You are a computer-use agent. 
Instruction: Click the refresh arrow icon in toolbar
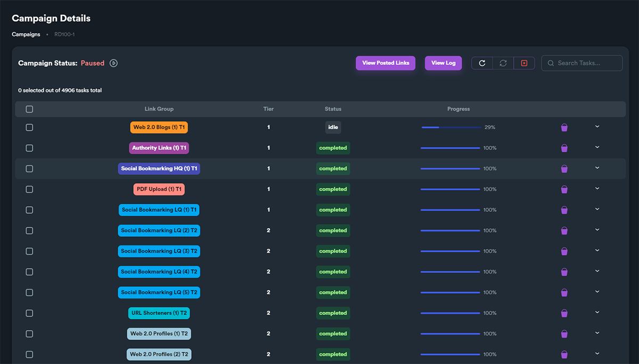[482, 63]
